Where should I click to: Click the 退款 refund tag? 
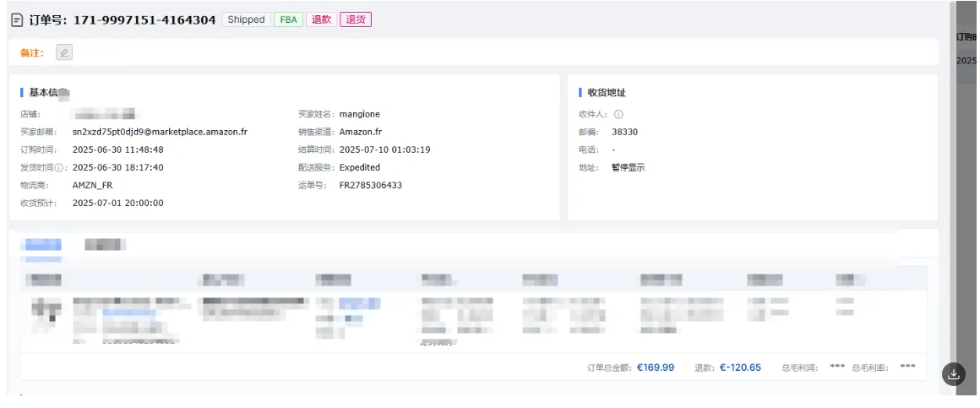(321, 19)
